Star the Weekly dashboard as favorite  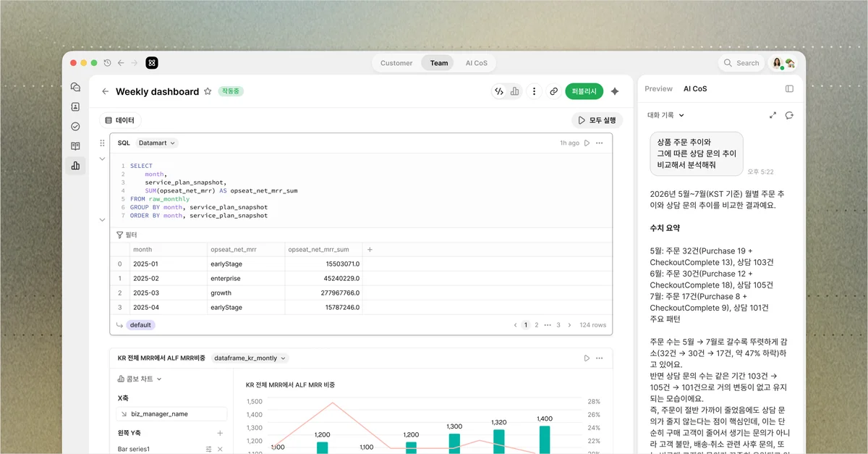[208, 91]
